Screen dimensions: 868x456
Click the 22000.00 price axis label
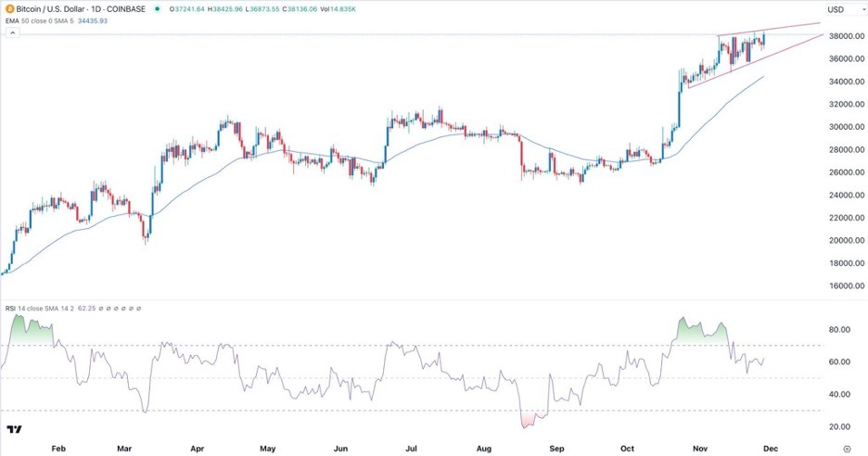point(847,218)
